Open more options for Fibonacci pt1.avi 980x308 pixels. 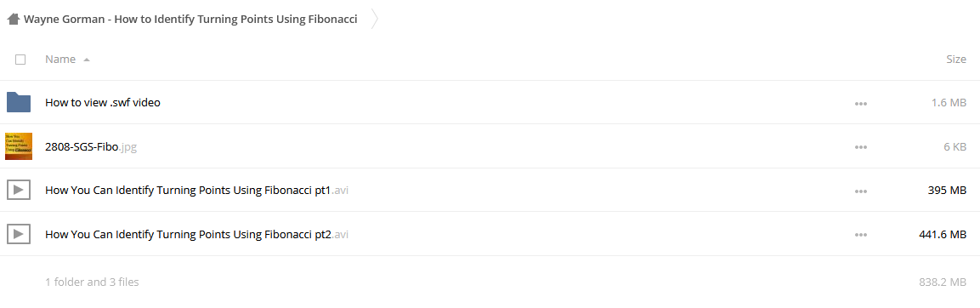click(861, 191)
